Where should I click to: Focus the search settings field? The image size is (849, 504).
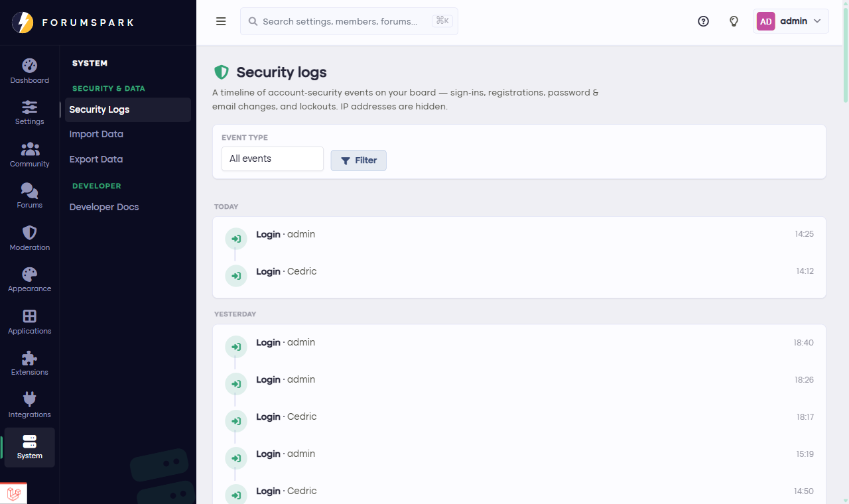tap(349, 21)
